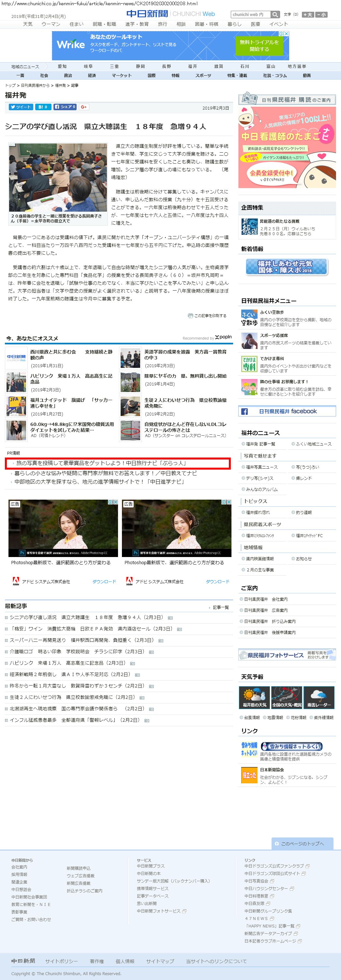The image size is (341, 980).
Task: Share article via Facebook シェア button
Action: tap(65, 107)
